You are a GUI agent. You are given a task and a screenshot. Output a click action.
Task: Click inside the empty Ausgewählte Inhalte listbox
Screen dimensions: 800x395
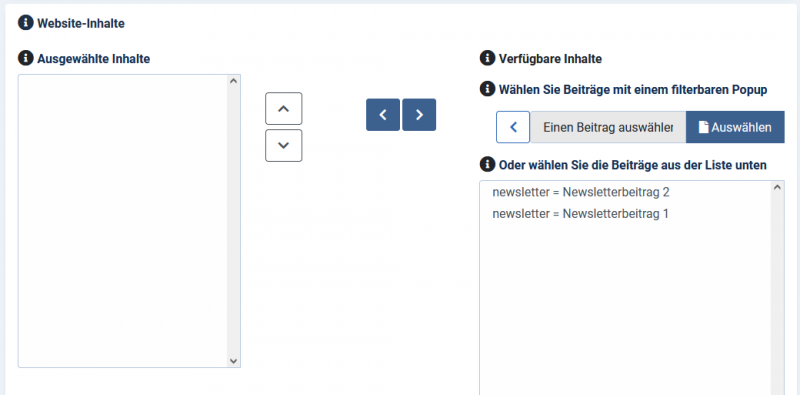[x=123, y=221]
